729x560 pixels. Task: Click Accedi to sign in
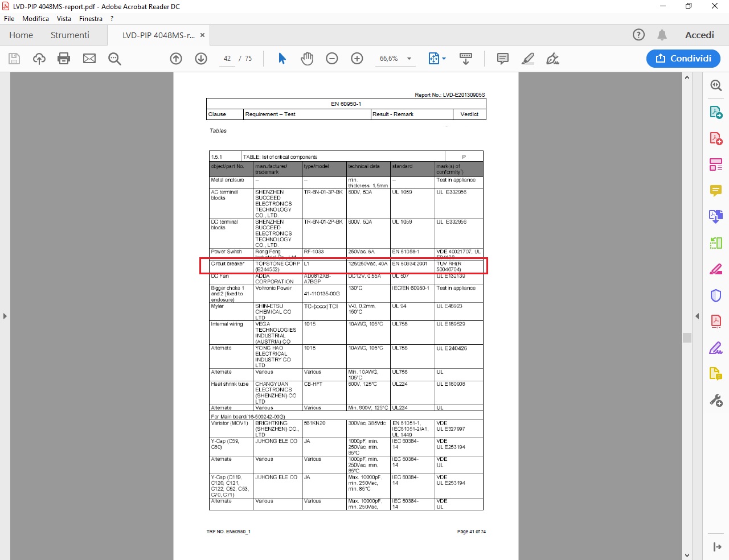point(699,35)
